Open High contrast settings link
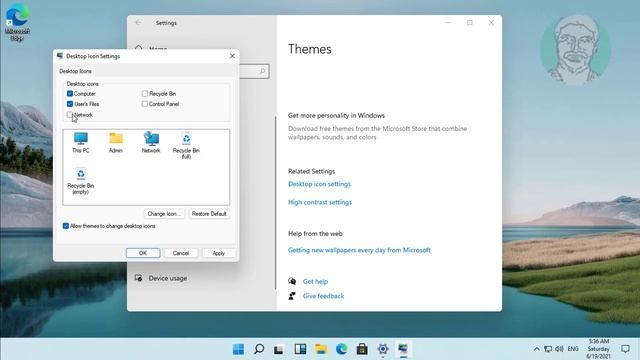The width and height of the screenshot is (640, 360). [320, 202]
